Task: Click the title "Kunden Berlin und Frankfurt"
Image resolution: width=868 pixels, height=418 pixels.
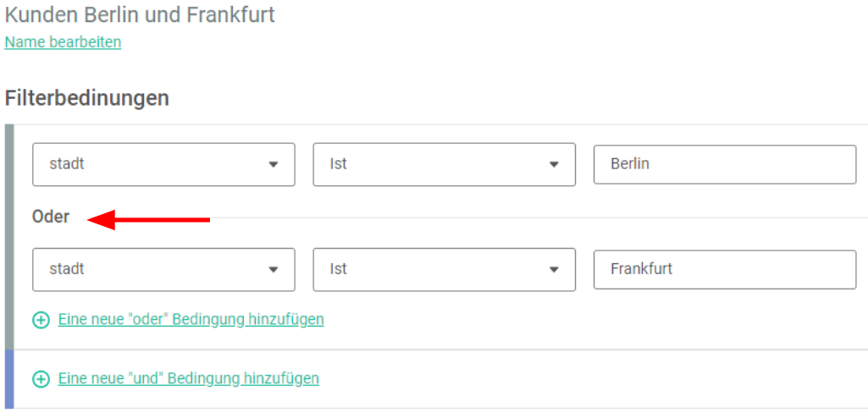Action: tap(140, 15)
